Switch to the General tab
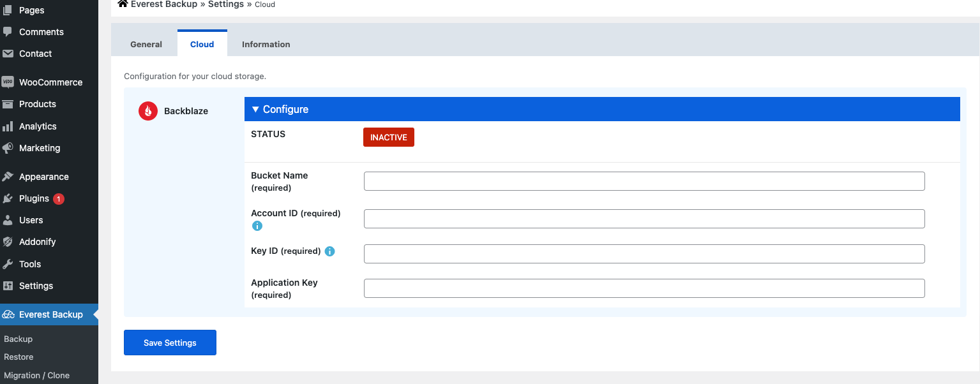Screen dimensions: 980x384 pos(146,44)
